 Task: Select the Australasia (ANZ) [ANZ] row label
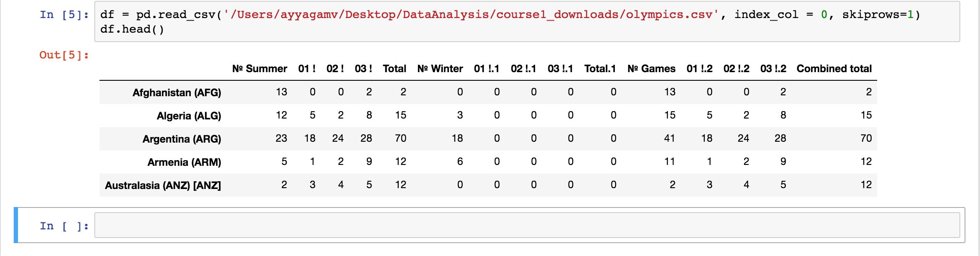coord(163,186)
